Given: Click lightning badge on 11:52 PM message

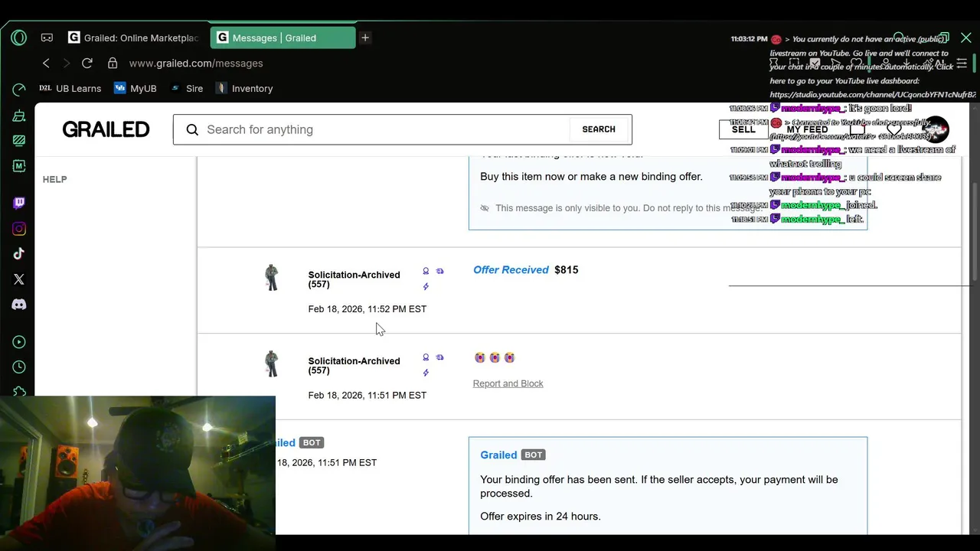Looking at the screenshot, I should [x=426, y=286].
